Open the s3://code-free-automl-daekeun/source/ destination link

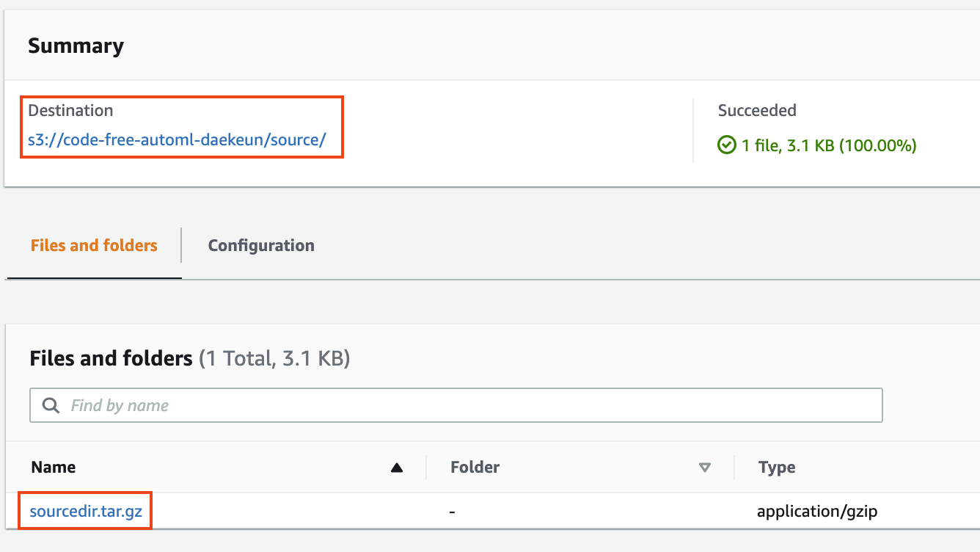[x=177, y=139]
